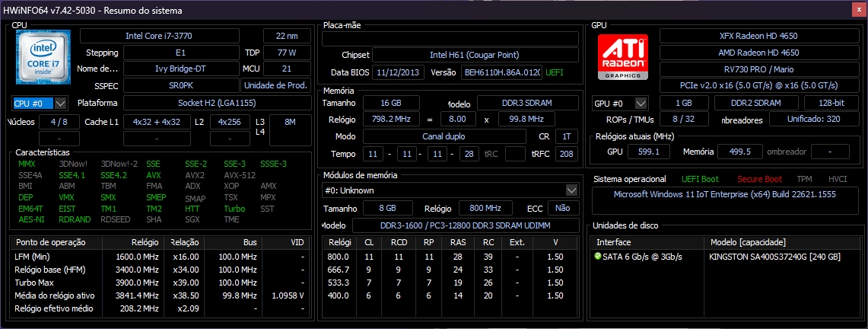Select the 'Relógio base (HFM)' row
Viewport: 868px width, 329px height.
pos(159,270)
